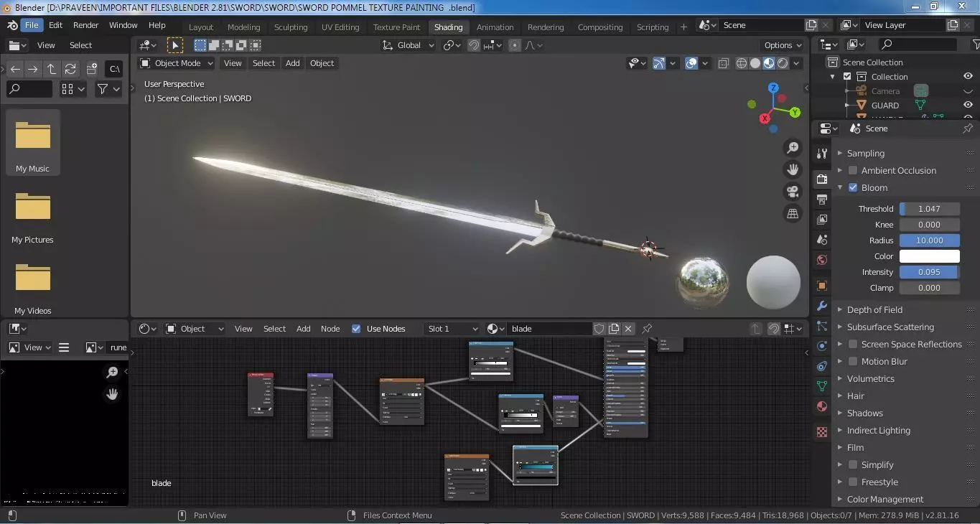Screen dimensions: 980x524
Task: Open the My Pictures folder
Action: (x=33, y=214)
